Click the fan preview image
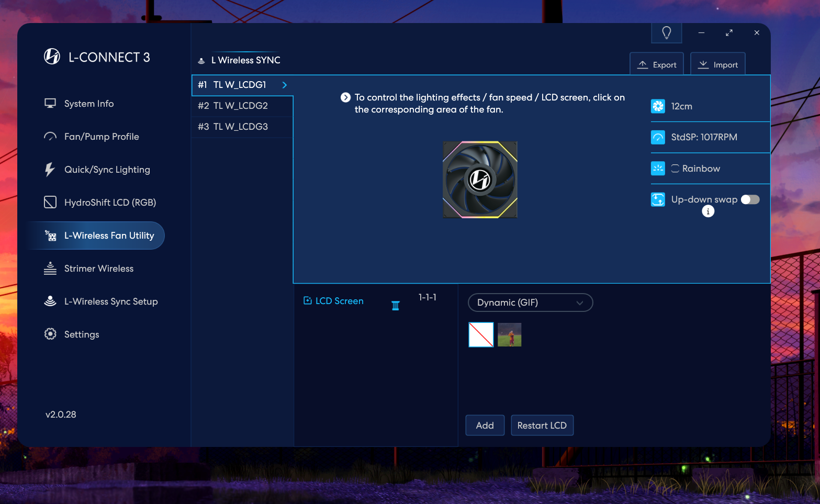This screenshot has height=504, width=820. [x=480, y=180]
